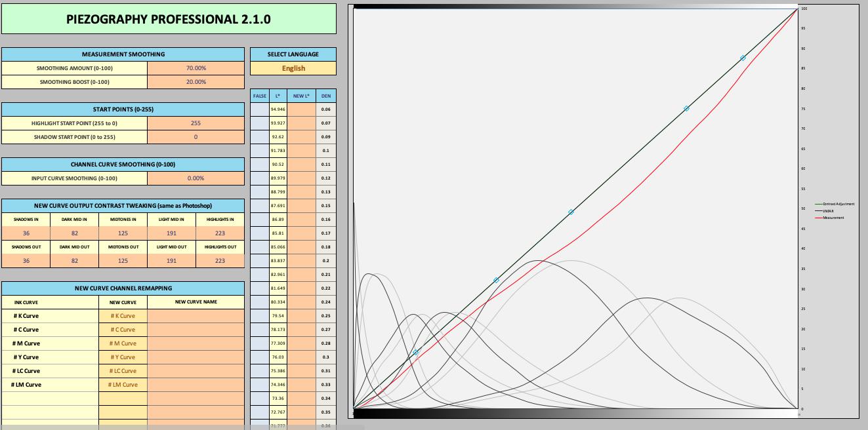Select the SELECT LANGUAGE header cell

(293, 54)
